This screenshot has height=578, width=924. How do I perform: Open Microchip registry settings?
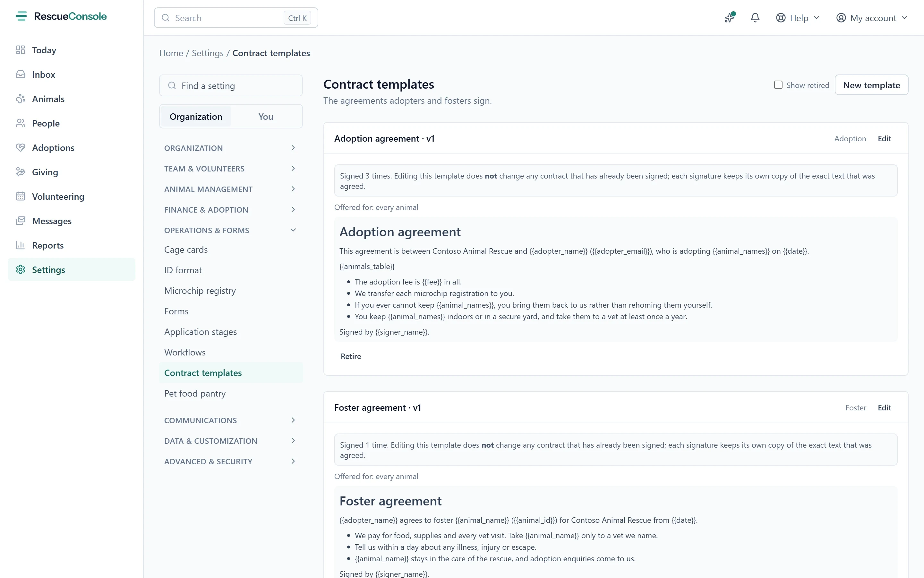231,291
